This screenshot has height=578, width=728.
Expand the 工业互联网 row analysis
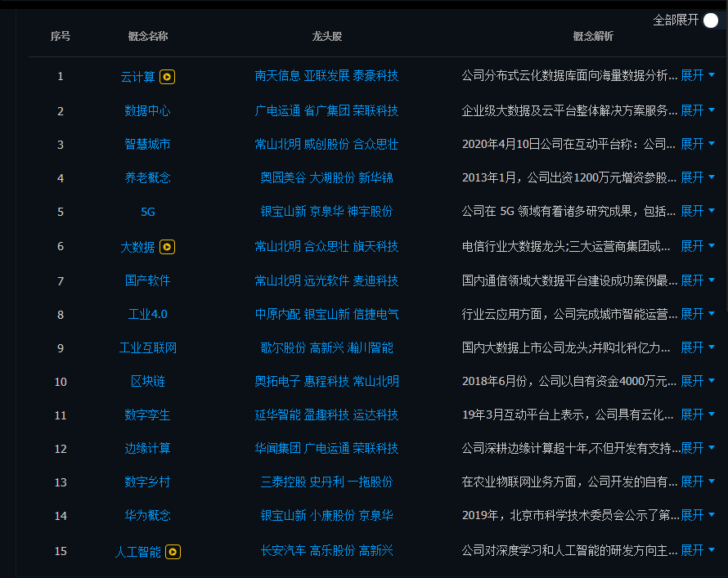point(698,347)
